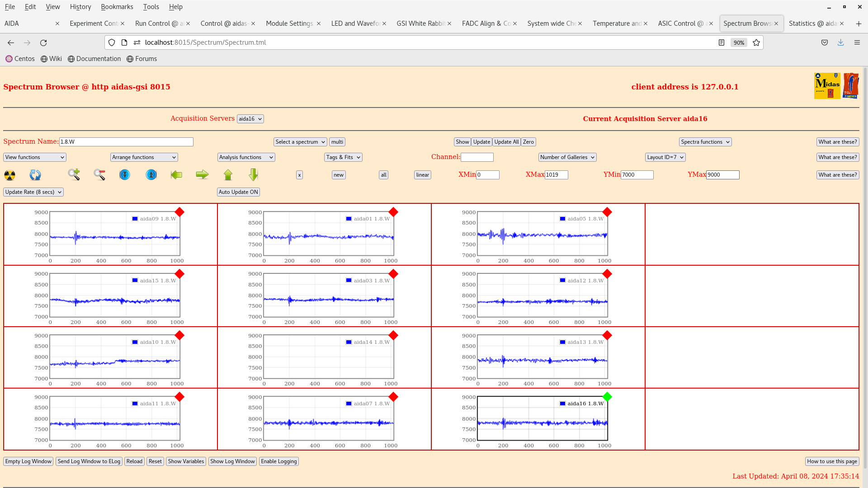Click the green right arrow icon
Screen dimensions: 868x488
pos(202,174)
